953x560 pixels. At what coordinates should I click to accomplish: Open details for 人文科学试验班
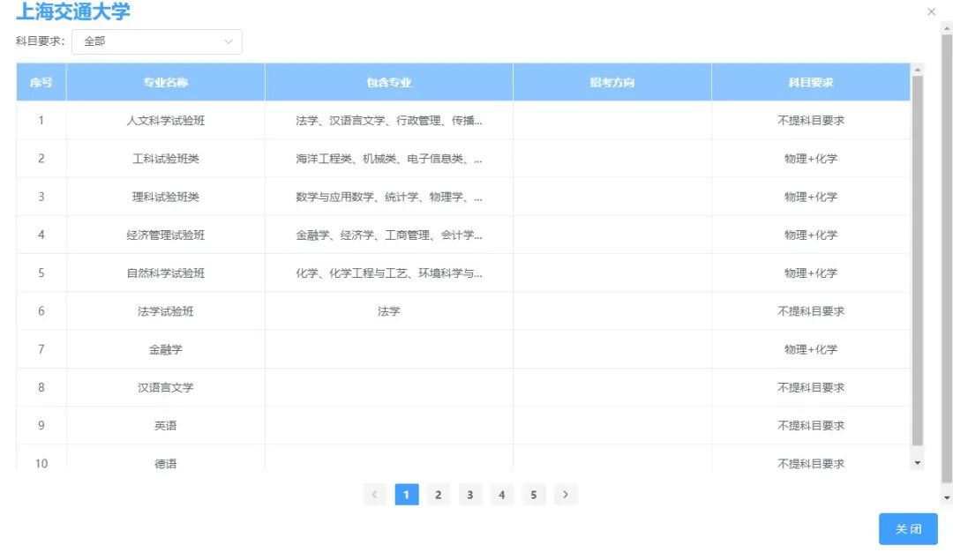click(164, 120)
